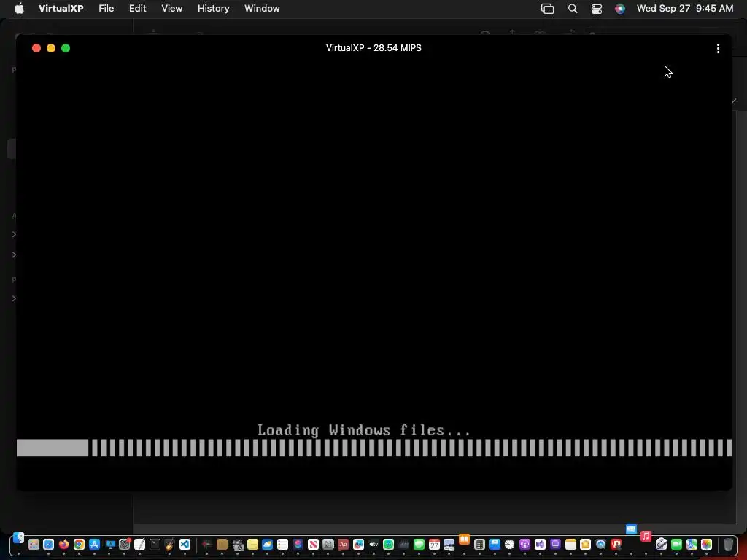The image size is (747, 560).
Task: Open Visual Studio purple icon in Dock
Action: click(540, 544)
